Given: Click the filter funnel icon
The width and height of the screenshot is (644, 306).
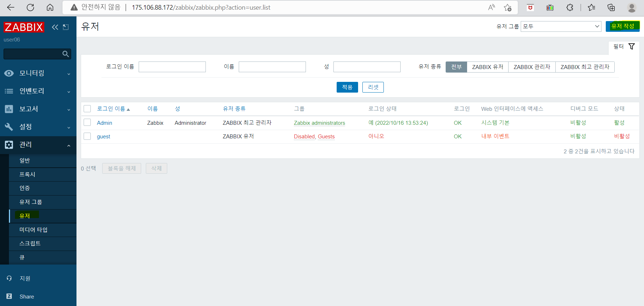Looking at the screenshot, I should [631, 46].
